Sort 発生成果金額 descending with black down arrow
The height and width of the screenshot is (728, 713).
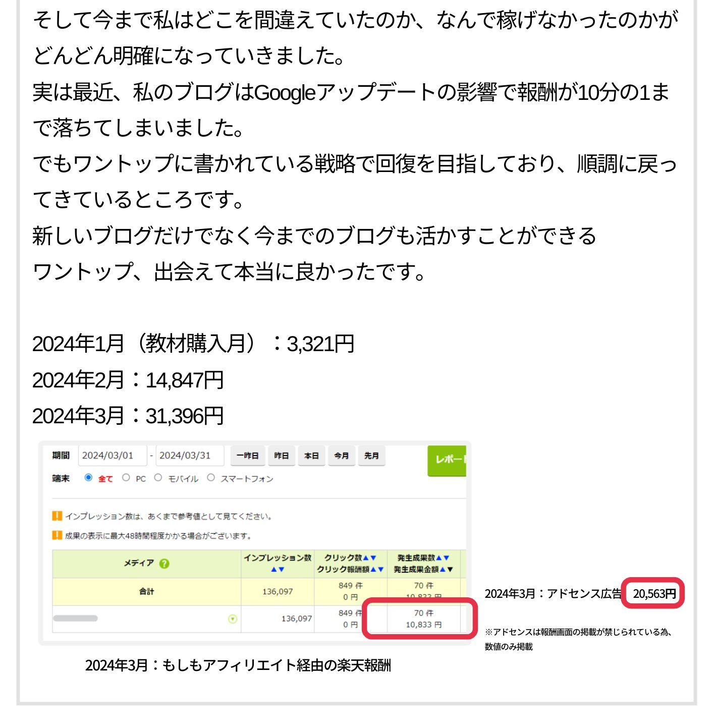click(450, 570)
